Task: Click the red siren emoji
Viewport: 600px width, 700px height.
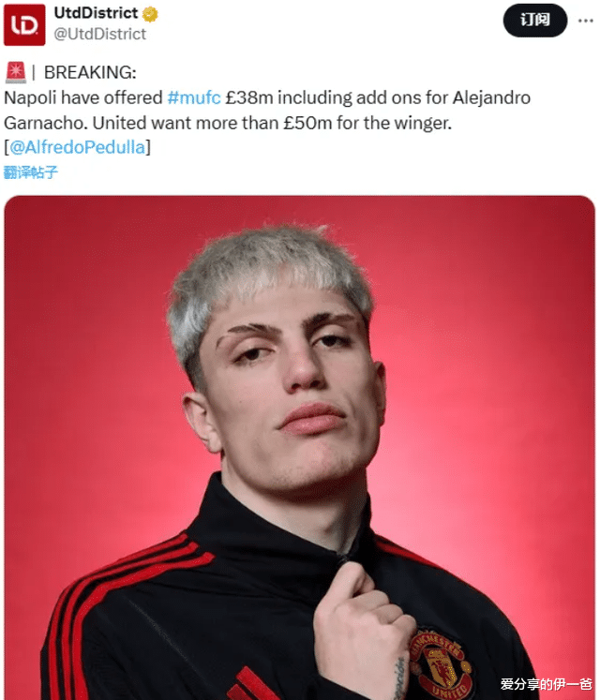Action: pyautogui.click(x=16, y=72)
